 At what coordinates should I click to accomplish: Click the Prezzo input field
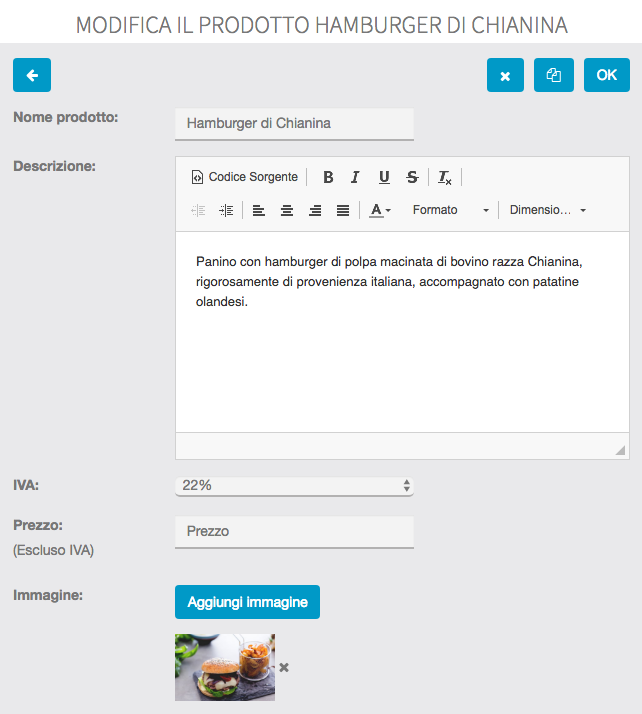294,531
